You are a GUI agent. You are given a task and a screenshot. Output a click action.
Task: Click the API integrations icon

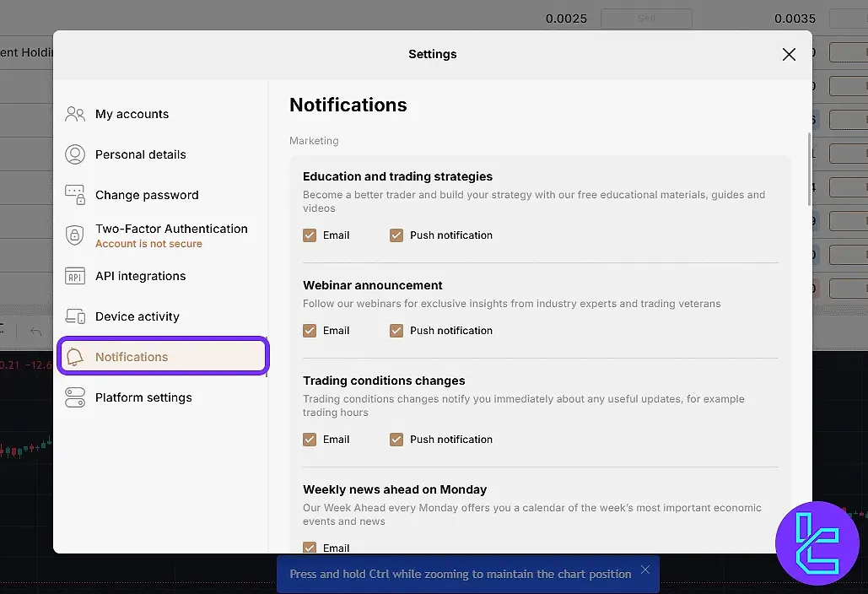click(75, 276)
